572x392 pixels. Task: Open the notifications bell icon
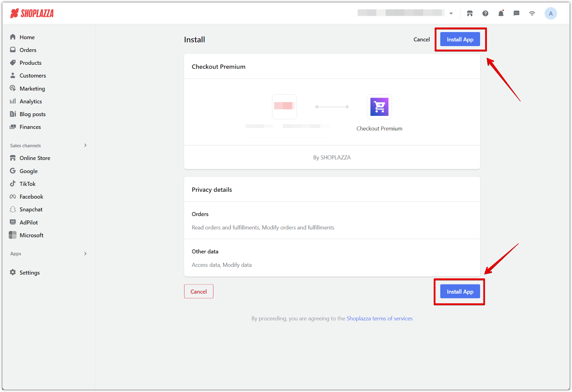pyautogui.click(x=501, y=14)
